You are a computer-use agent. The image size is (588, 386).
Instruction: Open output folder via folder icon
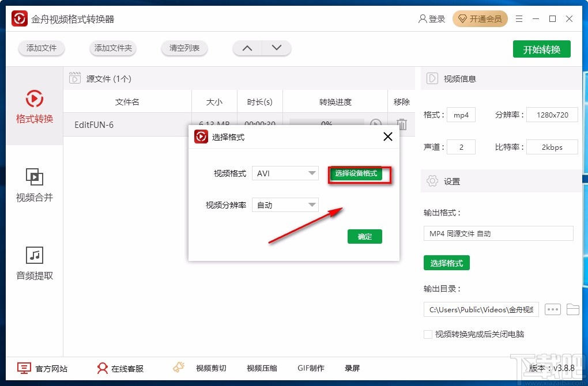[573, 309]
